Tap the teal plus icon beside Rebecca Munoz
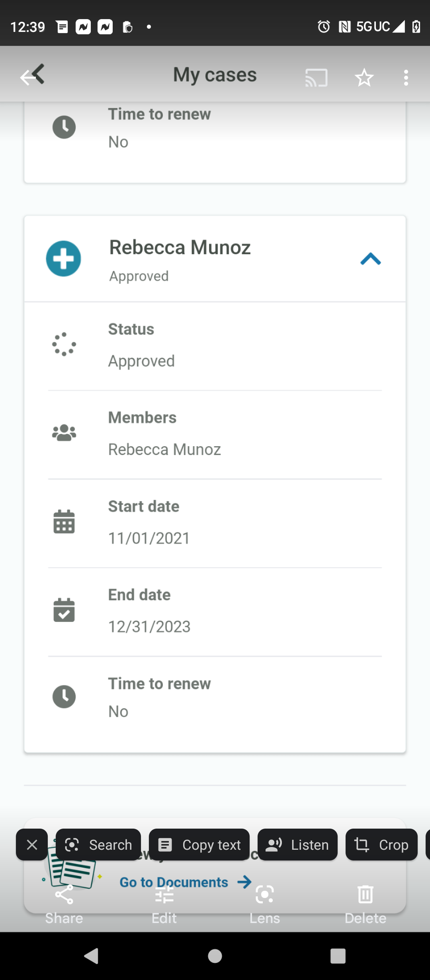Image resolution: width=430 pixels, height=980 pixels. tap(64, 259)
